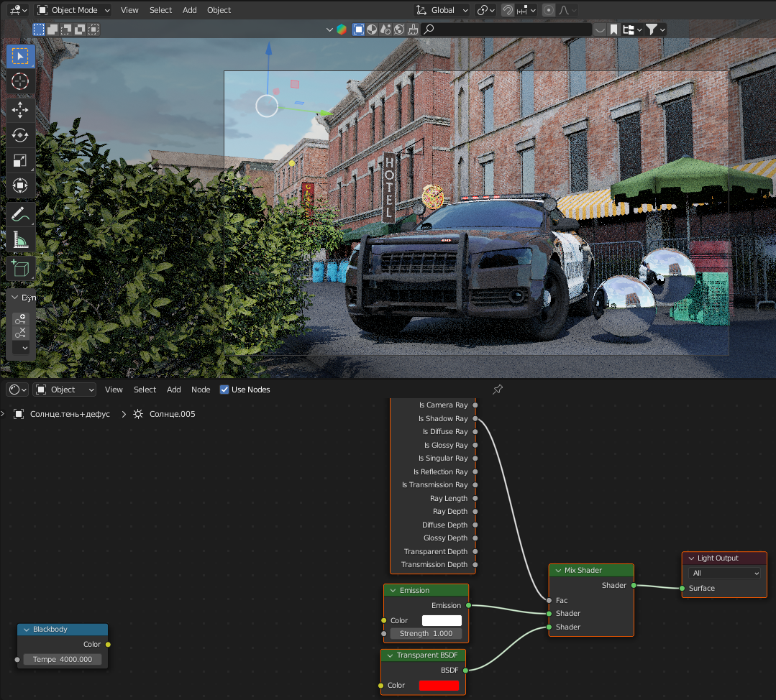Open the Object Mode dropdown
The width and height of the screenshot is (776, 700).
coord(74,10)
